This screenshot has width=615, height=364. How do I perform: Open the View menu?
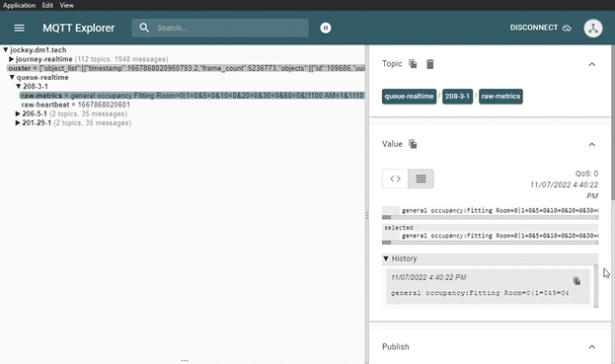click(67, 5)
